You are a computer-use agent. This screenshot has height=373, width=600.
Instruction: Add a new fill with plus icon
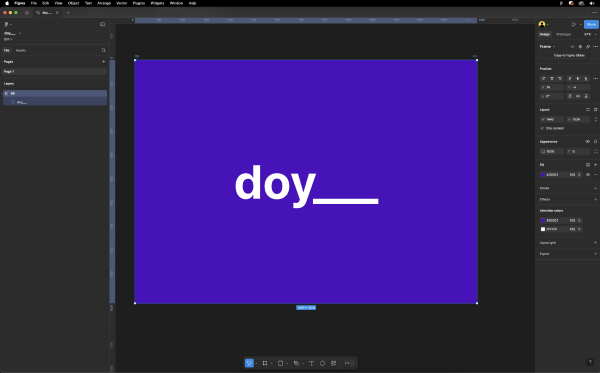595,165
